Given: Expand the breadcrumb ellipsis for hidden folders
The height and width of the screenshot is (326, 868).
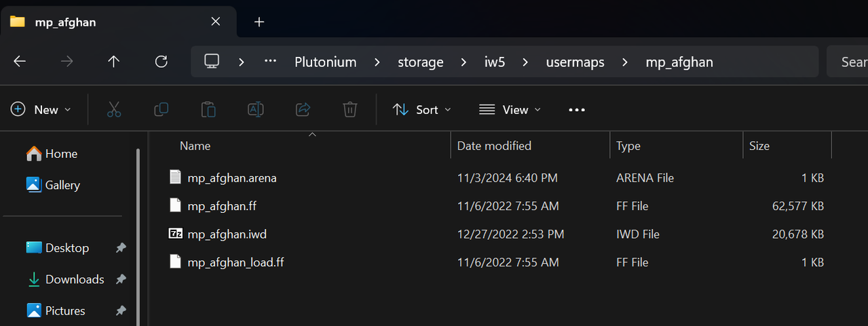Looking at the screenshot, I should [x=270, y=62].
